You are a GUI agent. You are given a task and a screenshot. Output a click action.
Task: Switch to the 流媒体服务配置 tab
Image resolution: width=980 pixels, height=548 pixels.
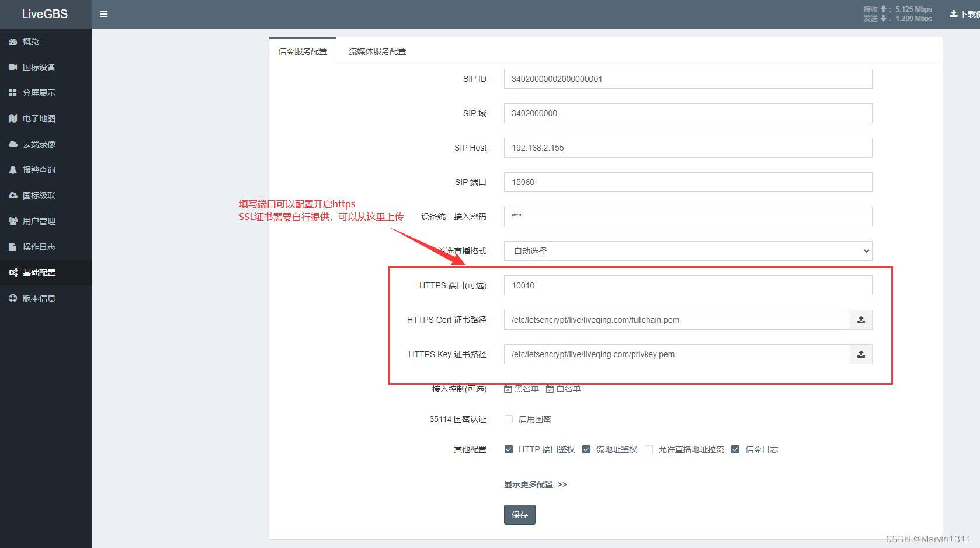377,51
